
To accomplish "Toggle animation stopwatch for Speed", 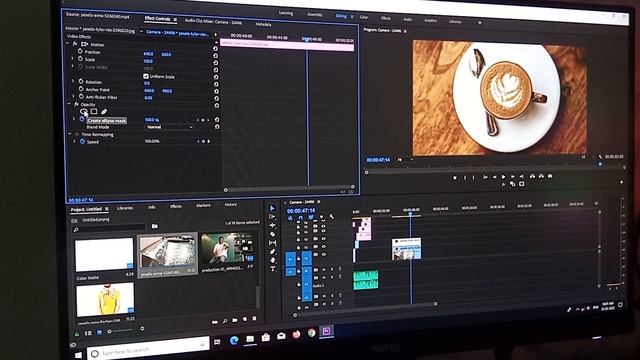I will pos(82,142).
